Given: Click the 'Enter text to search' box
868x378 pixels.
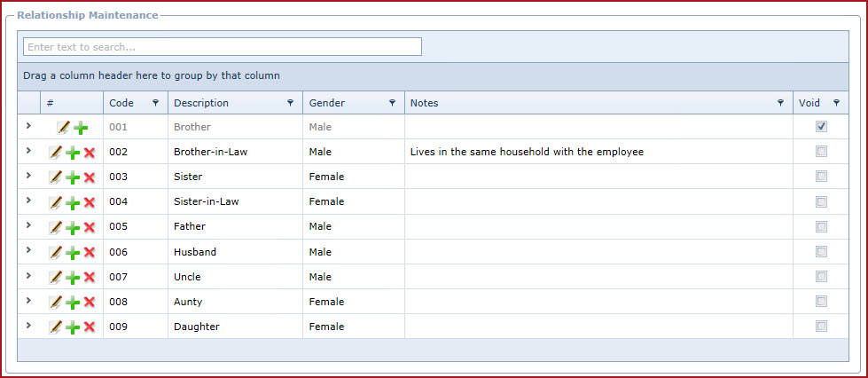Looking at the screenshot, I should pyautogui.click(x=222, y=47).
